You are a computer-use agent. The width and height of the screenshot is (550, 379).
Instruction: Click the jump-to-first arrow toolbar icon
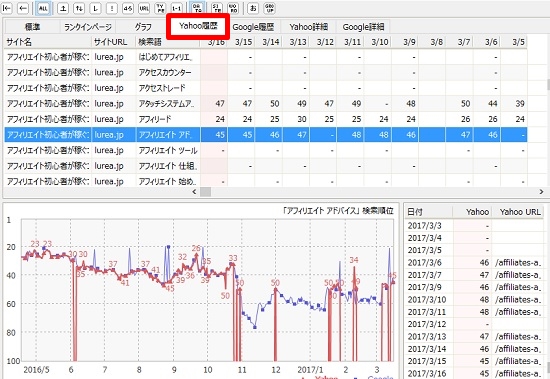(7, 8)
